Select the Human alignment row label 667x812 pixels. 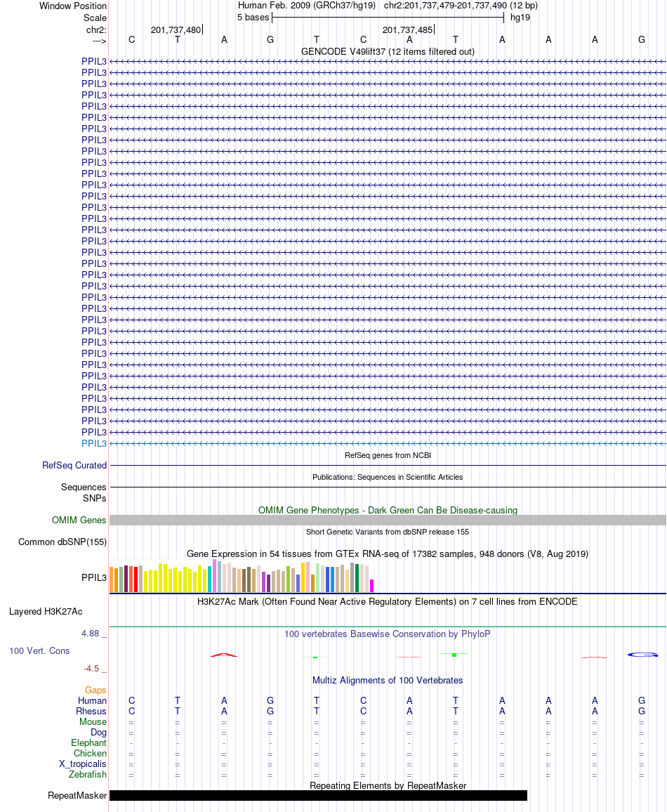92,700
